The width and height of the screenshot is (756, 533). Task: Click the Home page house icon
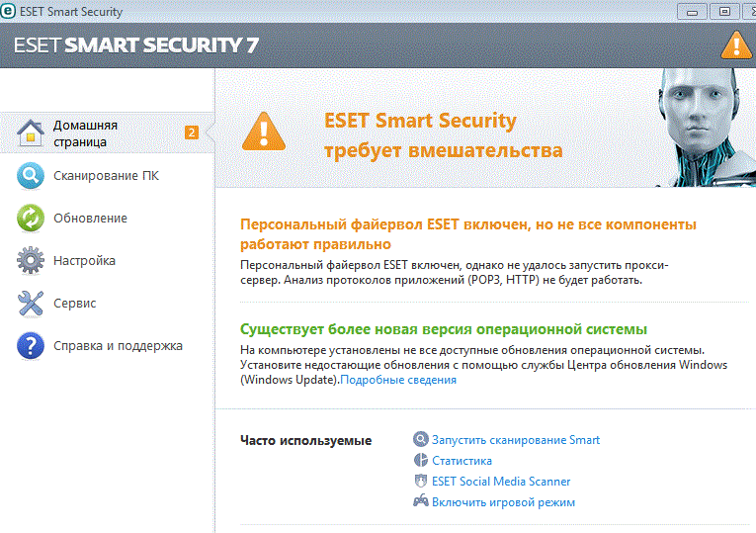[x=32, y=133]
